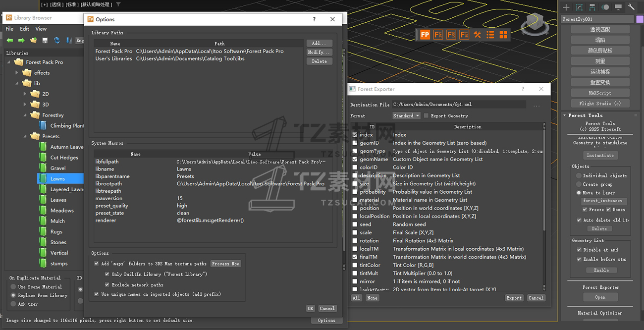Open the File menu in Library Browser
Viewport: 644px width, 330px height.
point(9,29)
